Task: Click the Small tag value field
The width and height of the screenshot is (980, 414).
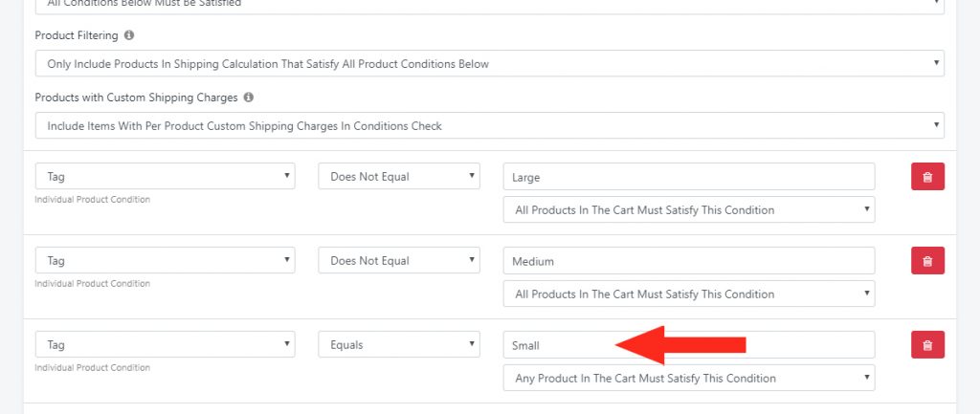Action: (689, 345)
